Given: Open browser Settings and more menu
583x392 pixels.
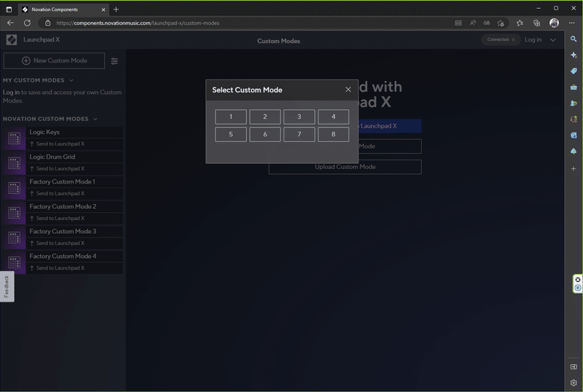Looking at the screenshot, I should (571, 23).
